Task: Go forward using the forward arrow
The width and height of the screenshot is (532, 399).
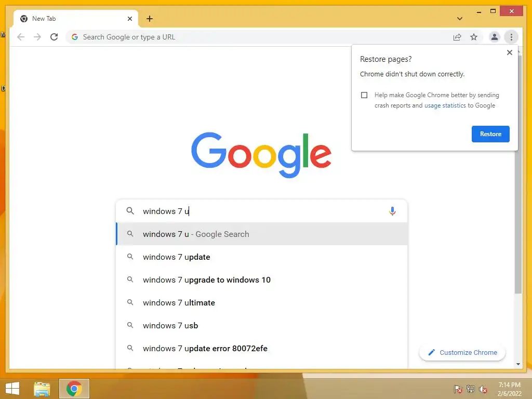Action: pos(37,37)
